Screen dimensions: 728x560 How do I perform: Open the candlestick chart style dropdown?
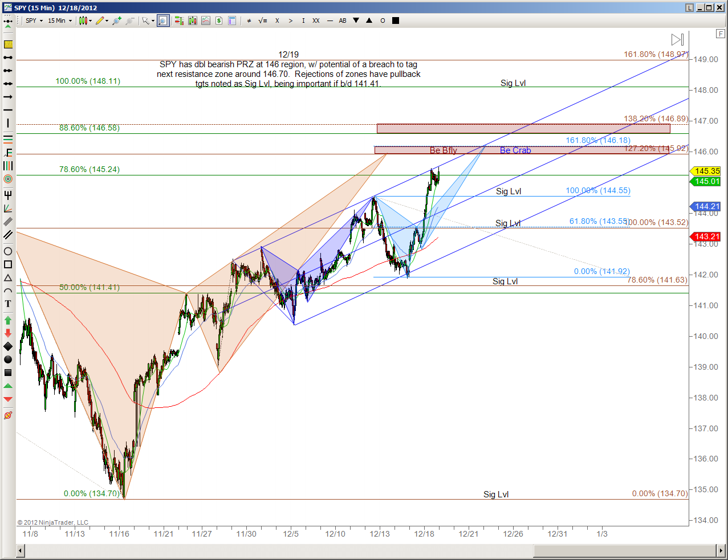85,21
